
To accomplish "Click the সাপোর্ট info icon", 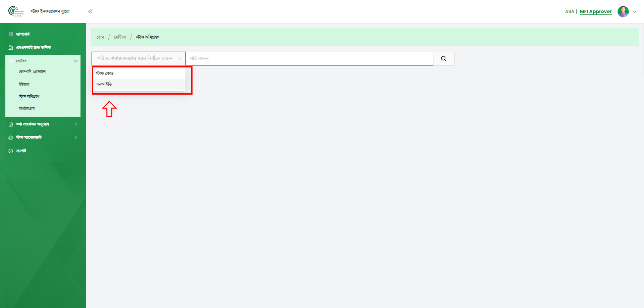I will [11, 151].
